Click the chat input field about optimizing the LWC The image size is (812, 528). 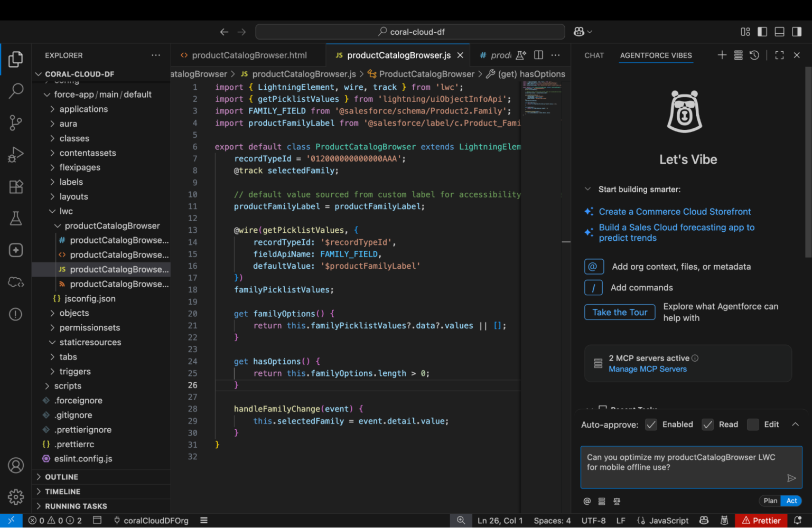click(687, 467)
